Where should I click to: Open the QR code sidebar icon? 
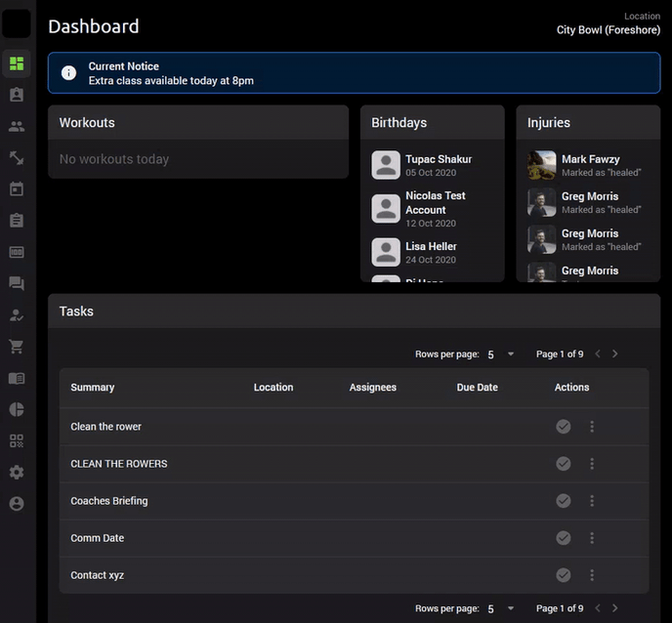click(17, 441)
